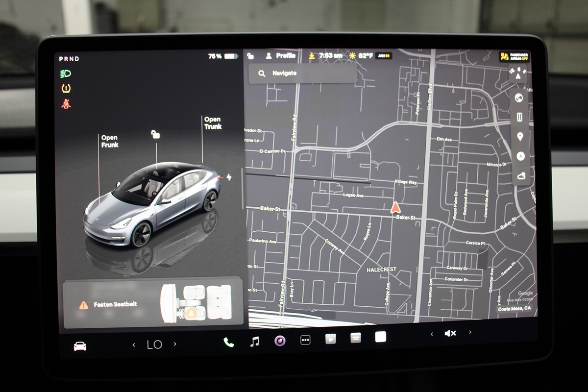Toggle satellite view with globe icon

coord(519,98)
